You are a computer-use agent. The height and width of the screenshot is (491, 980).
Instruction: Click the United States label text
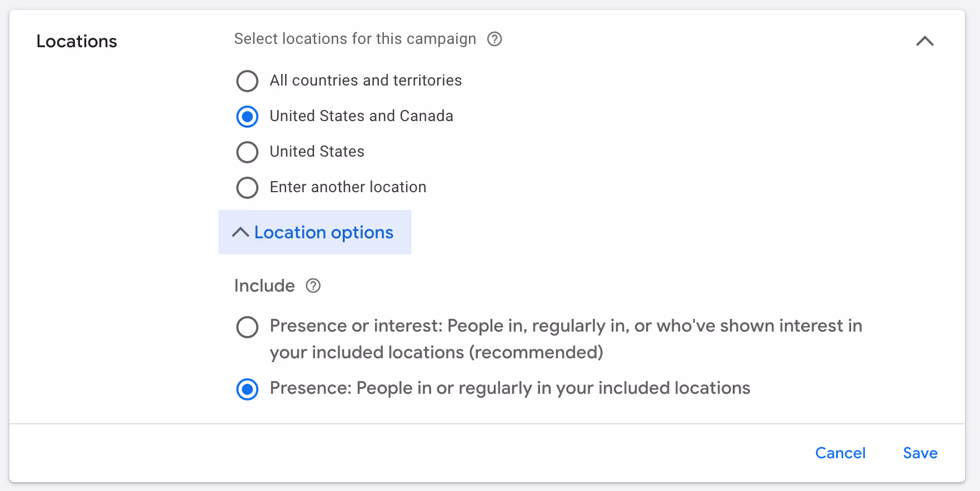point(317,152)
